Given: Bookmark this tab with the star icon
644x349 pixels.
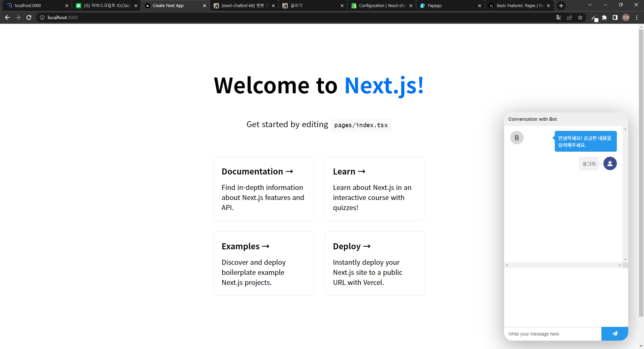Looking at the screenshot, I should 580,17.
